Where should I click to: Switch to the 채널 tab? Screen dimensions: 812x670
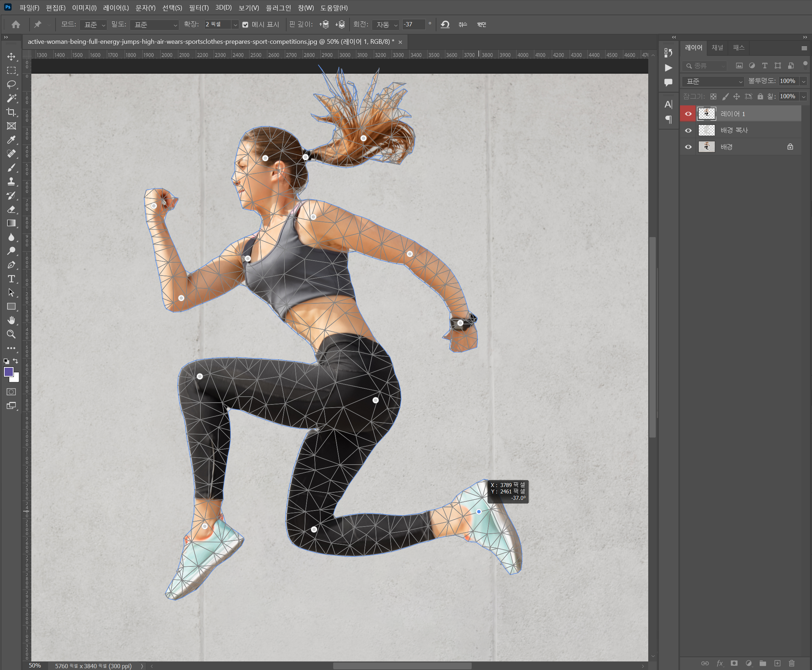pyautogui.click(x=717, y=47)
